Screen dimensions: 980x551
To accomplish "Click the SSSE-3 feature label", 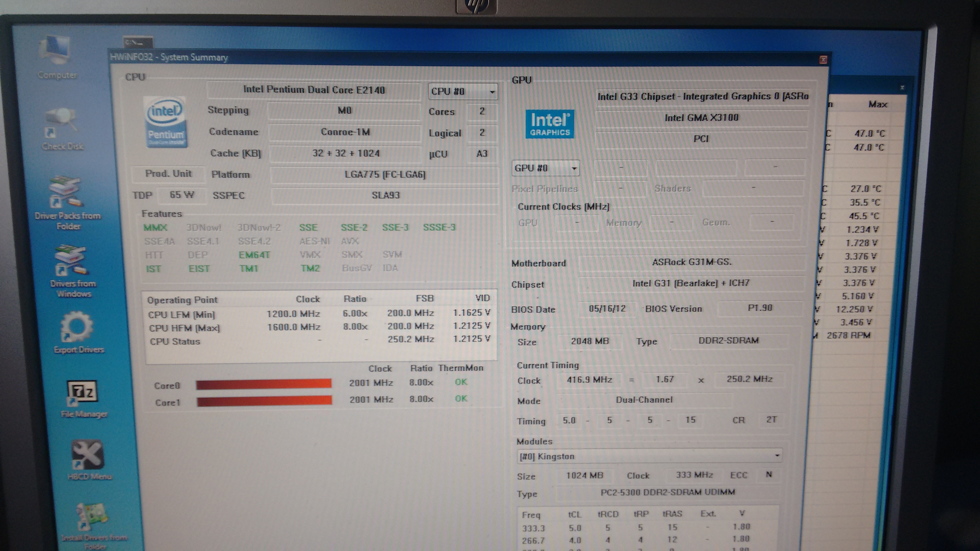I will (x=439, y=227).
